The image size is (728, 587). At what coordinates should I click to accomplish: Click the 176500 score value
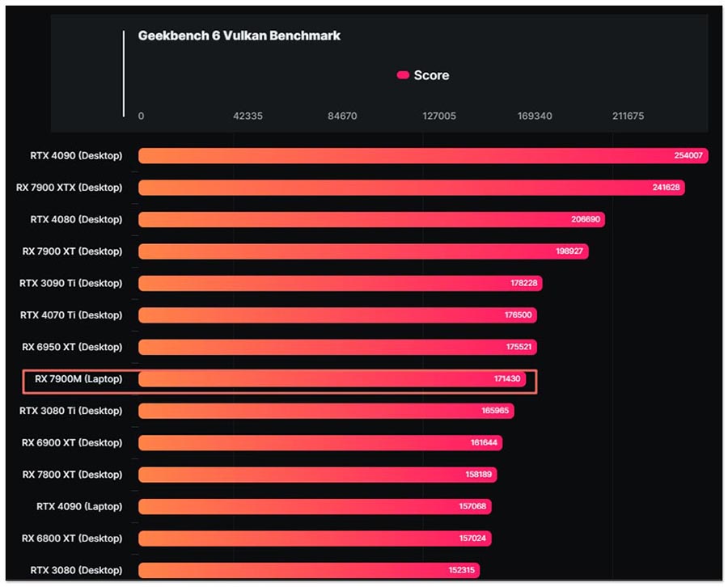pyautogui.click(x=518, y=315)
